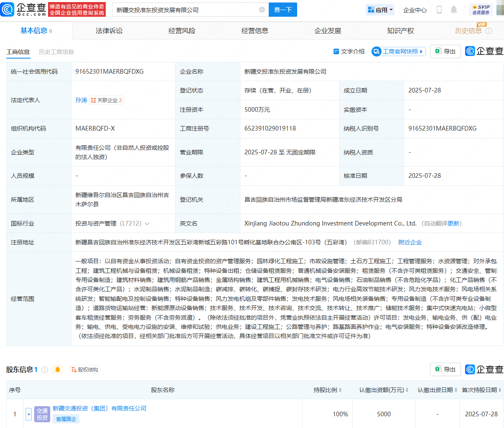Open the 股权结构 equity chart
The width and height of the screenshot is (504, 428).
point(85,370)
